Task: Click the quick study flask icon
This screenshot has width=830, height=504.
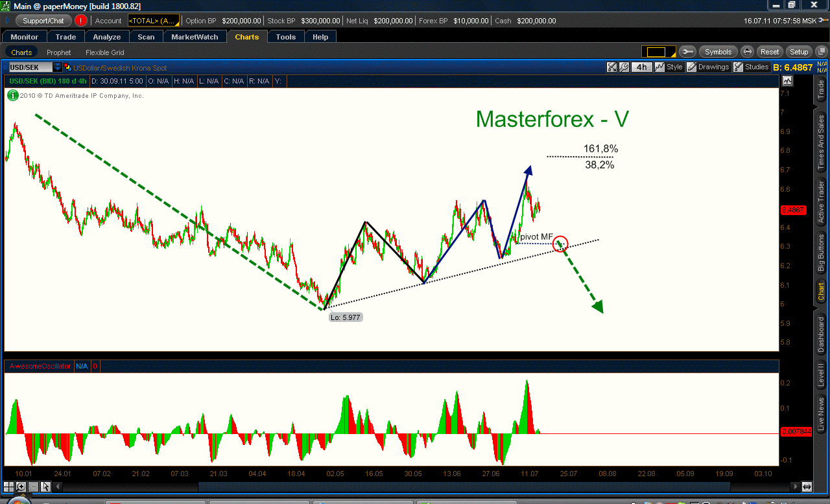Action: click(x=611, y=67)
